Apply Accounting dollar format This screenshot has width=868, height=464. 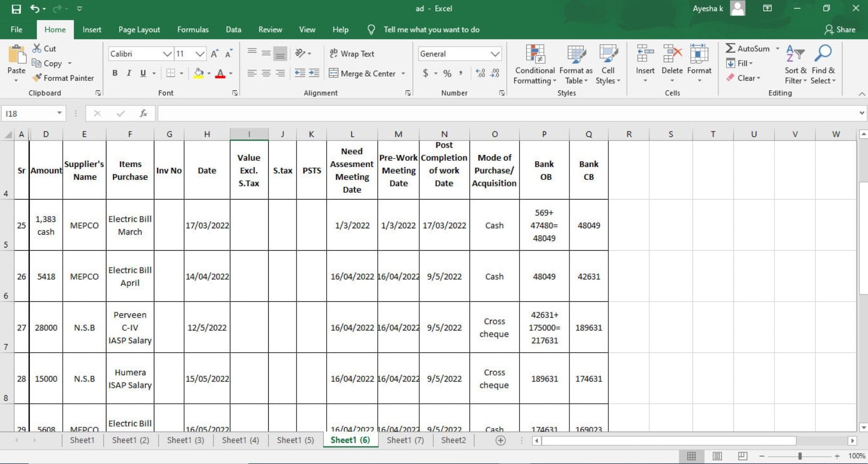(x=425, y=73)
